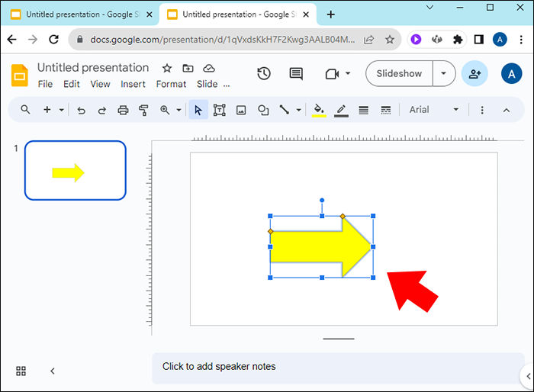Open the Insert menu

tap(133, 84)
